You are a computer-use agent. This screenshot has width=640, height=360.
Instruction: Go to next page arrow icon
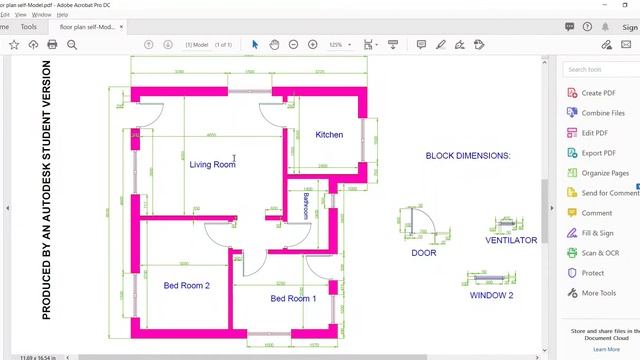168,45
